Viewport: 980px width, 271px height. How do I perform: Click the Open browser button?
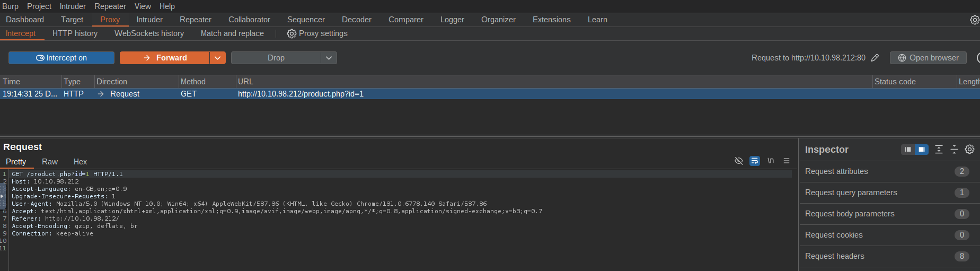928,58
